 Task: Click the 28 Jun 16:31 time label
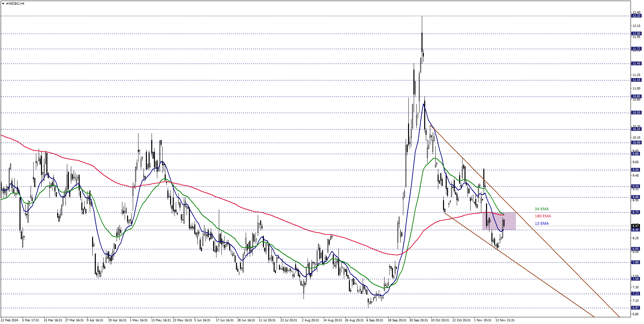[x=246, y=320]
